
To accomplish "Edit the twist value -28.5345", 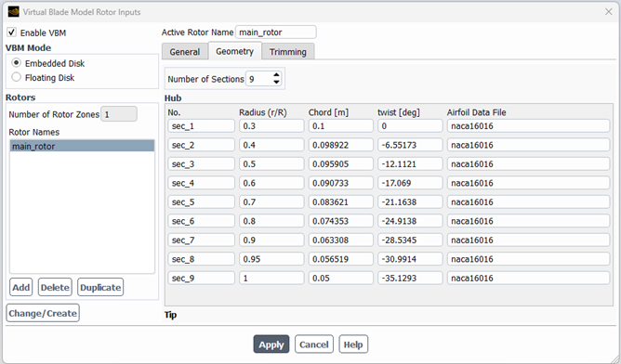I will click(410, 240).
